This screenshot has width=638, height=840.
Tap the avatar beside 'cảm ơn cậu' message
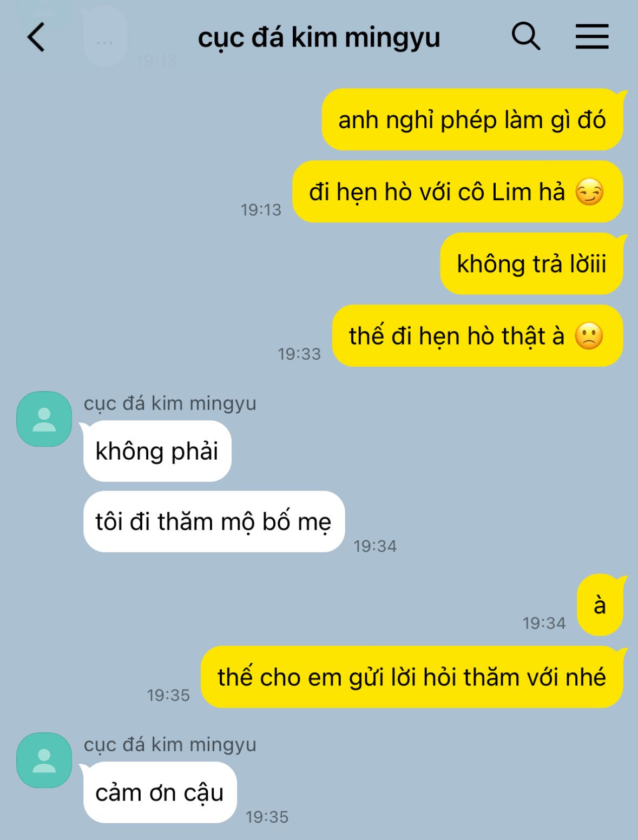click(44, 760)
